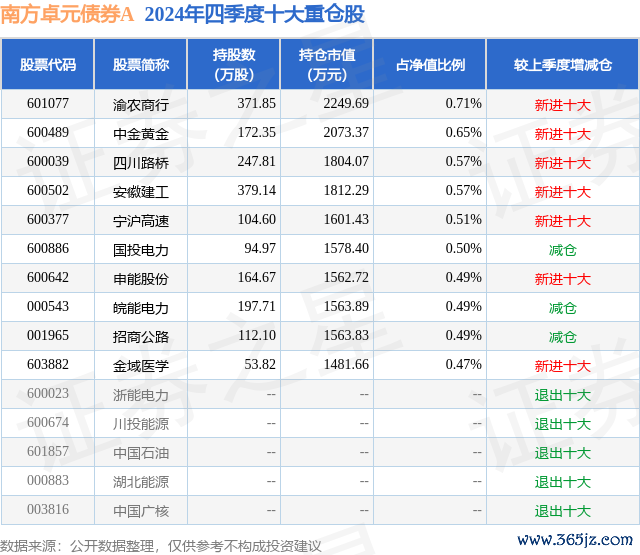Click 减仓 status in 招商公路 row
Image resolution: width=640 pixels, height=555 pixels.
pos(563,337)
